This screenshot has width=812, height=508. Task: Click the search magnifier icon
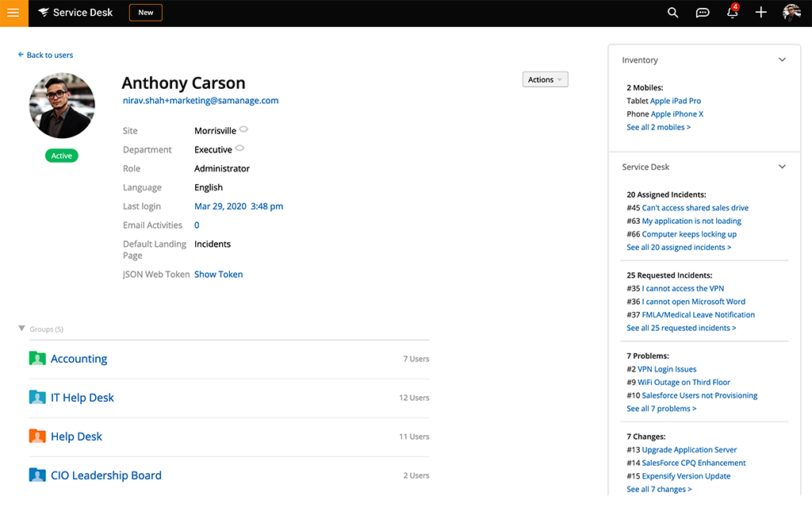(672, 13)
